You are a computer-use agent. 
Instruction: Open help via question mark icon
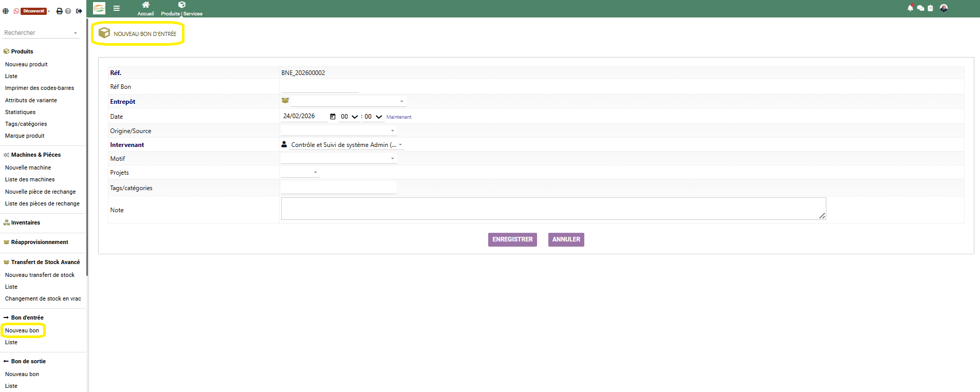pos(68,11)
